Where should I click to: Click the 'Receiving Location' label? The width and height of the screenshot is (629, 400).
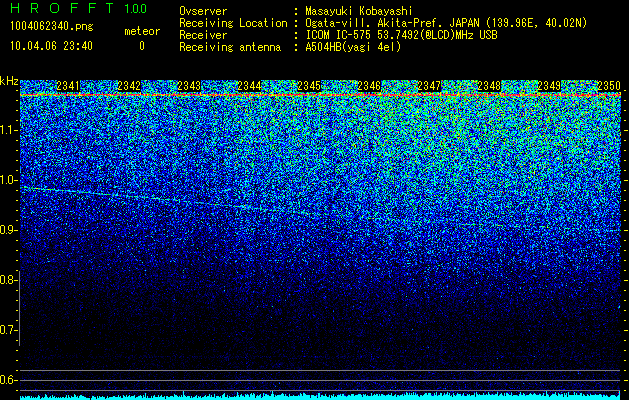[x=233, y=23]
